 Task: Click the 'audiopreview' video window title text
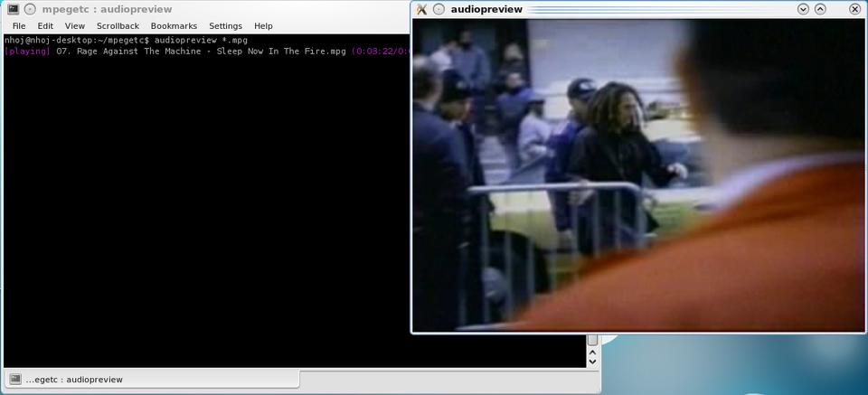[486, 9]
